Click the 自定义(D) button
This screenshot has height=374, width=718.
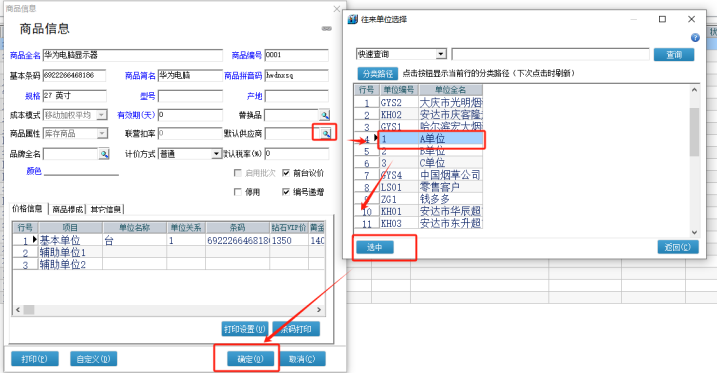click(x=93, y=359)
